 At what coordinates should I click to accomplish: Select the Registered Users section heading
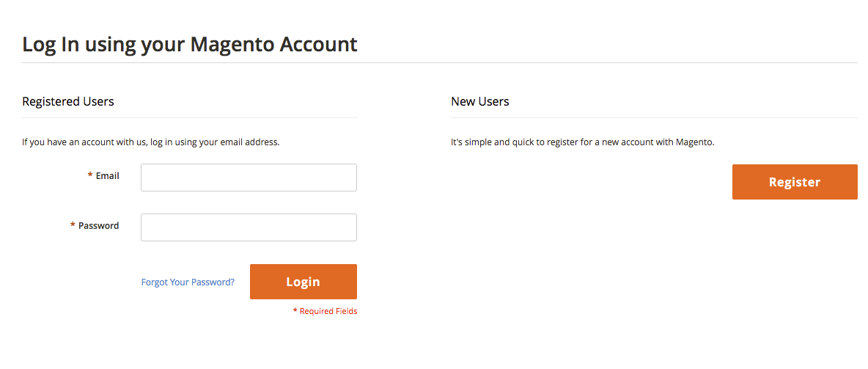(x=68, y=101)
